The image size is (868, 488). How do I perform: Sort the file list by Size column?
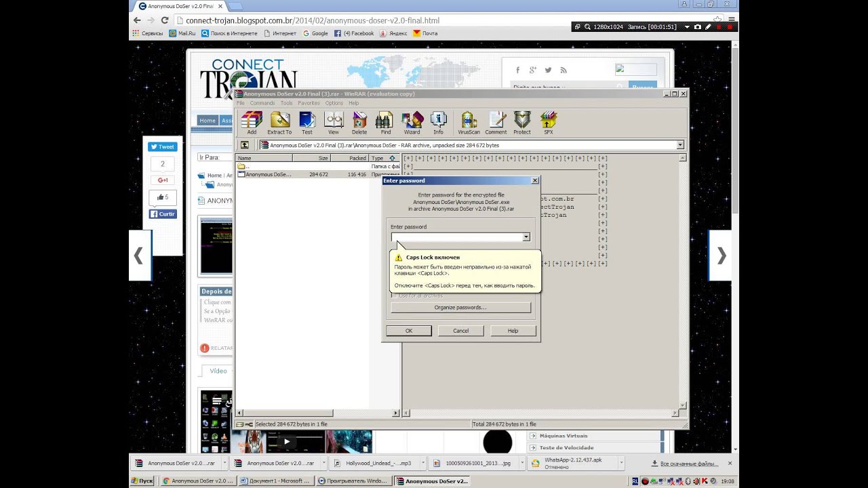pyautogui.click(x=311, y=158)
